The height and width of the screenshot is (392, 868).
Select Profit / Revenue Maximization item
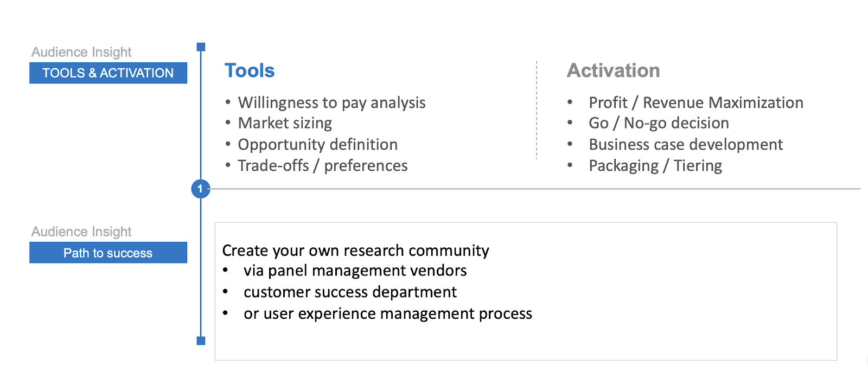click(x=695, y=102)
